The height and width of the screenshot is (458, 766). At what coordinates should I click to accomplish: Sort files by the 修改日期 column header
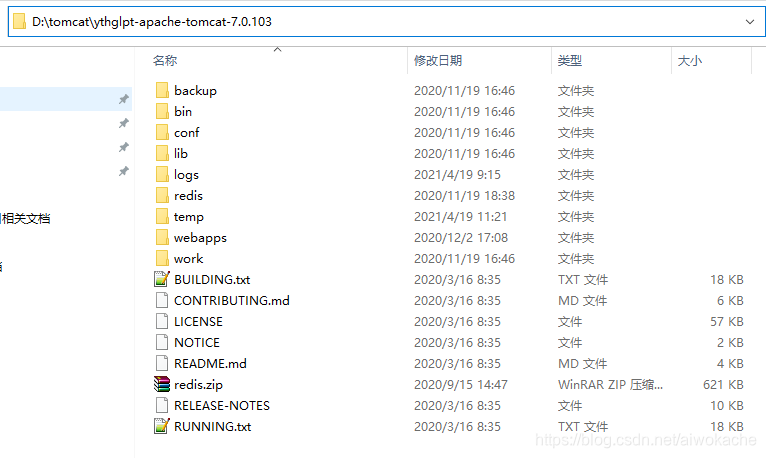(438, 61)
